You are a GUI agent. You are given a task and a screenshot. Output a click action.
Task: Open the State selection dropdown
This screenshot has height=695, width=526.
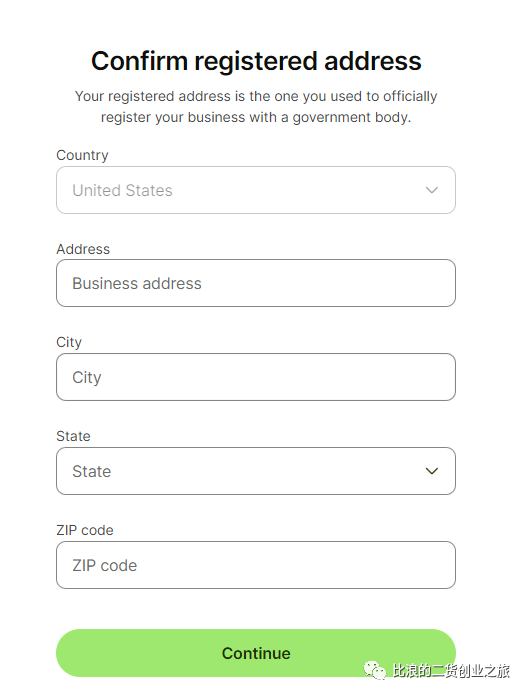coord(256,471)
